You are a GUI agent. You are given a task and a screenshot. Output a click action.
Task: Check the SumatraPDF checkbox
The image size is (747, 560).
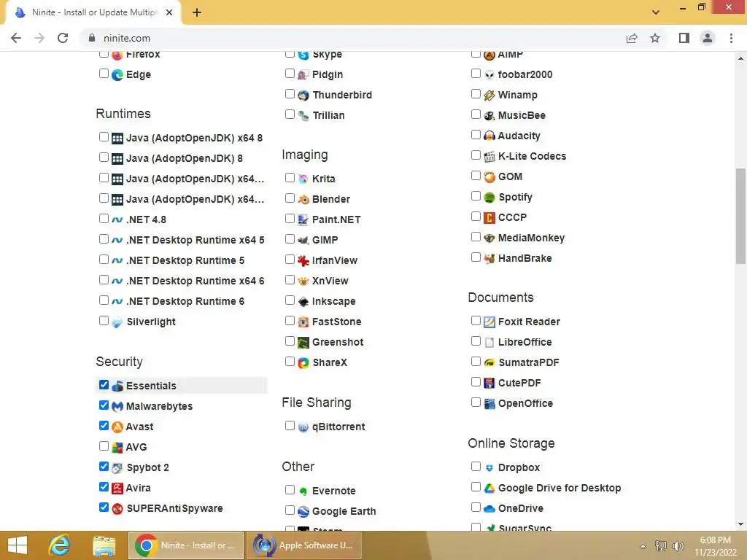[x=476, y=362]
